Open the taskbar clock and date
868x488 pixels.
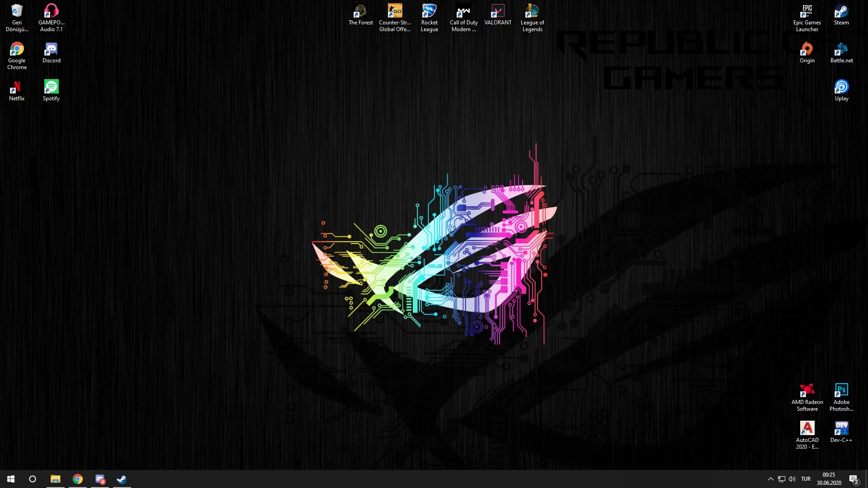(x=829, y=479)
